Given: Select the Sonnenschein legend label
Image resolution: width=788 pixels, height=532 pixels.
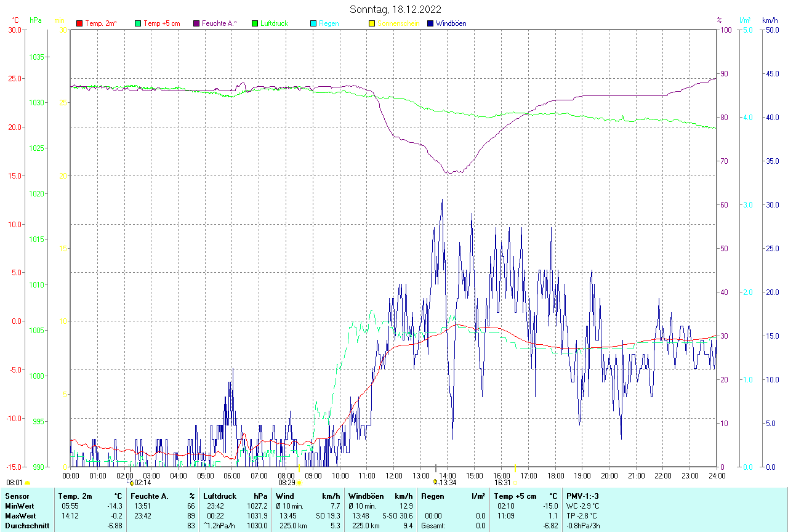Looking at the screenshot, I should (398, 23).
